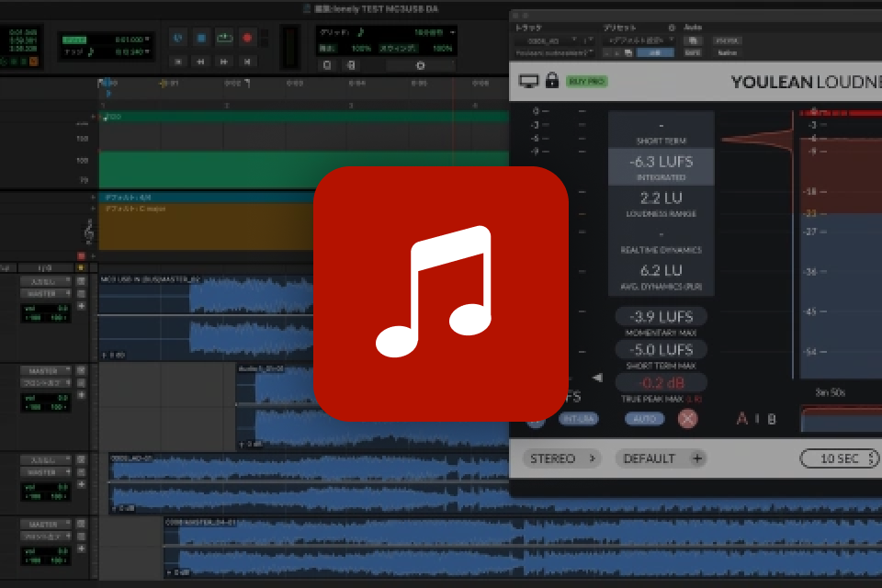
Task: Click the Auto automation enable icon
Action: (693, 40)
